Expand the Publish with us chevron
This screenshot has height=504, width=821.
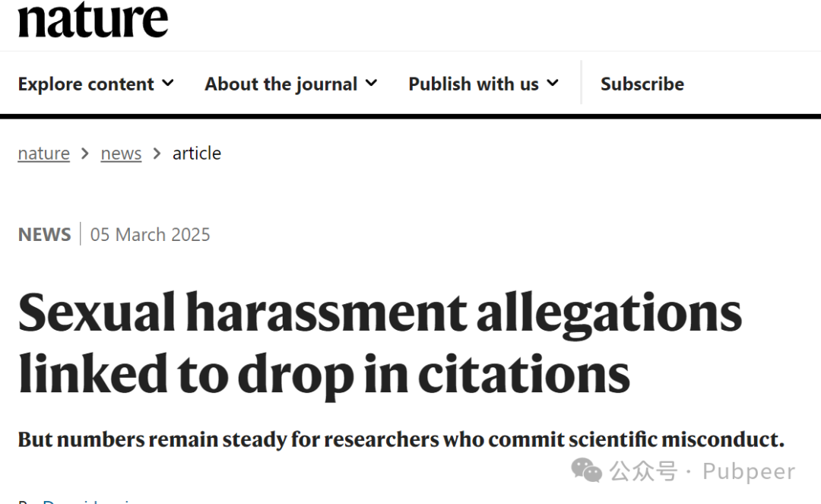(553, 83)
